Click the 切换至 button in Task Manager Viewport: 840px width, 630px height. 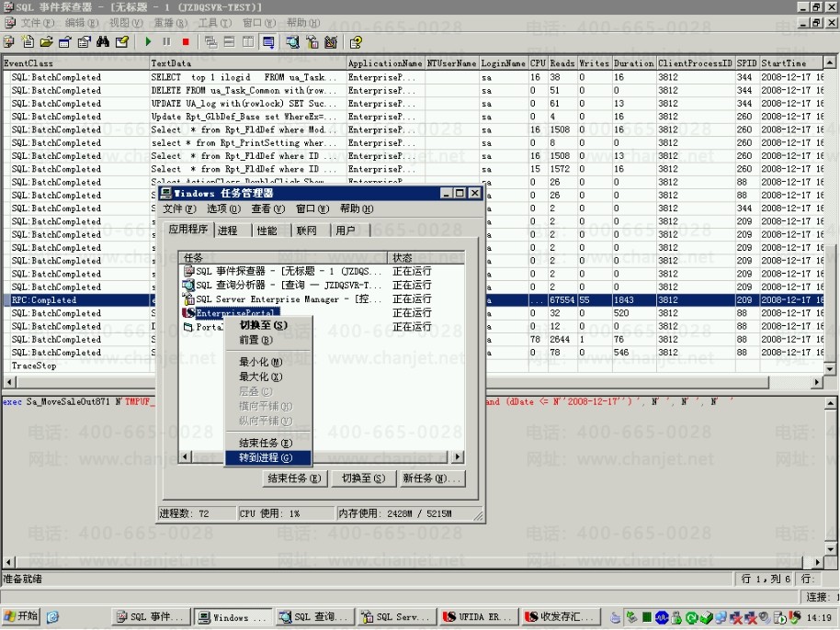[x=362, y=478]
